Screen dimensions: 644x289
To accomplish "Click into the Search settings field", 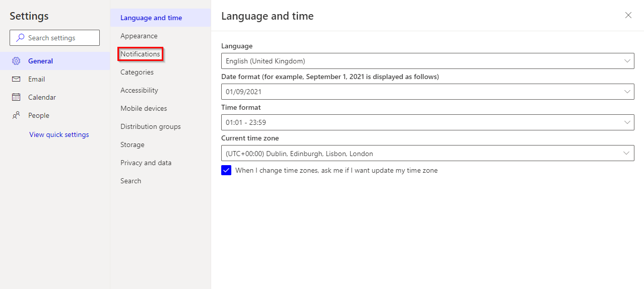I will (60, 38).
